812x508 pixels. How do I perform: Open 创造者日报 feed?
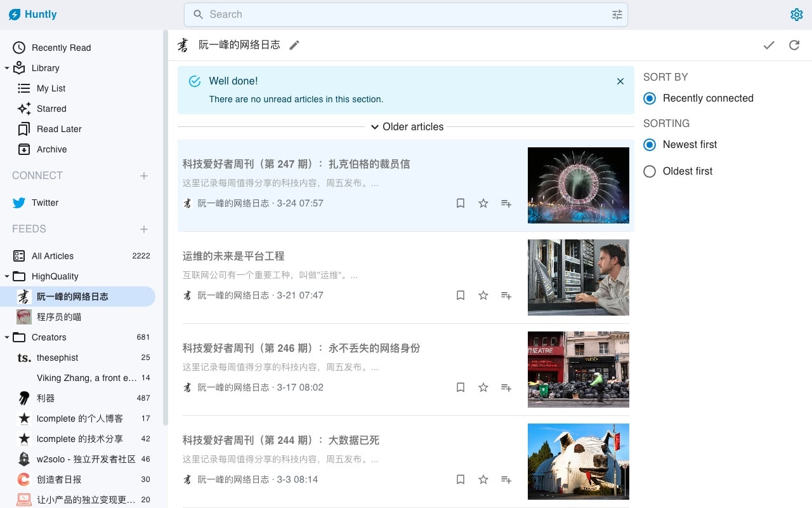[79, 479]
